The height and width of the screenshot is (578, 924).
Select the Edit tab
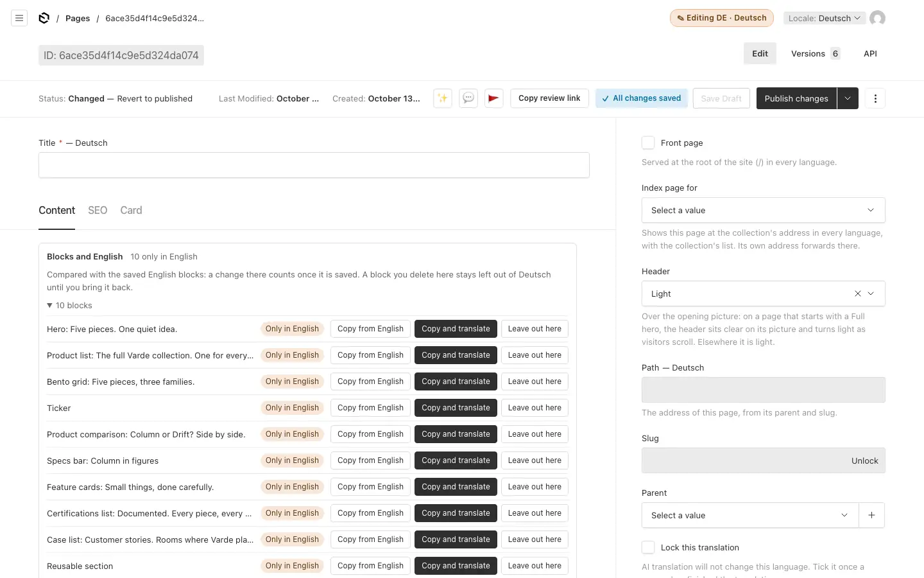[x=760, y=53]
